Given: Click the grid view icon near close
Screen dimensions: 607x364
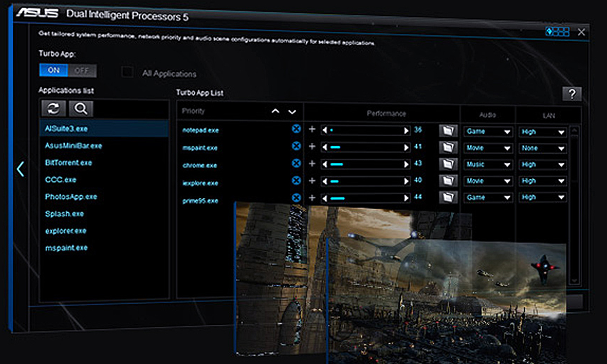Looking at the screenshot, I should [x=558, y=32].
